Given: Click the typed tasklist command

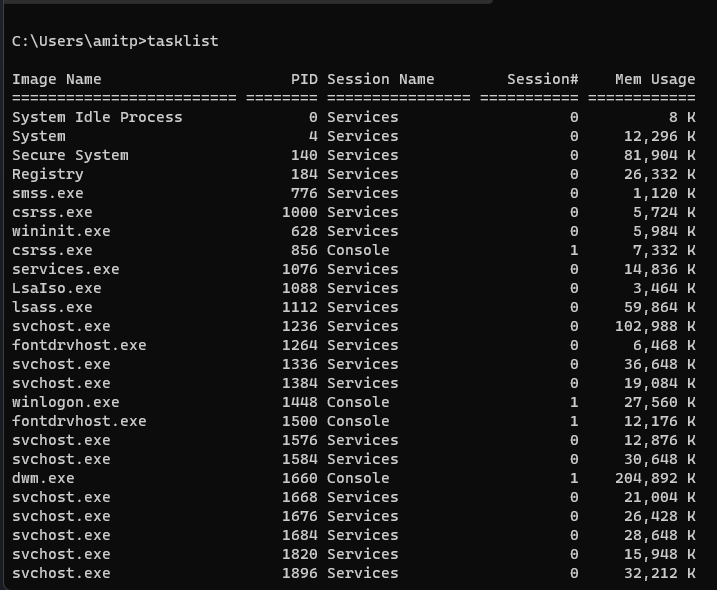Looking at the screenshot, I should tap(182, 41).
